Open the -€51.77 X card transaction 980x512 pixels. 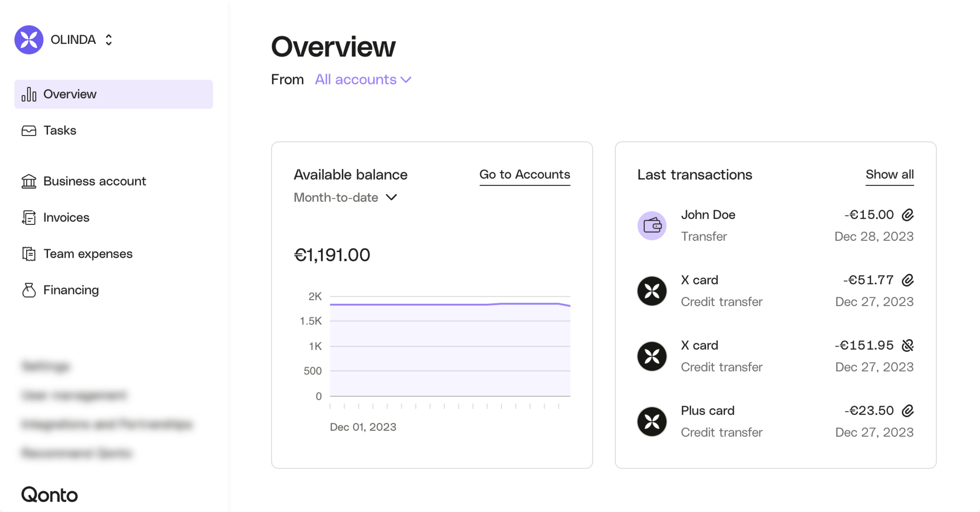775,291
